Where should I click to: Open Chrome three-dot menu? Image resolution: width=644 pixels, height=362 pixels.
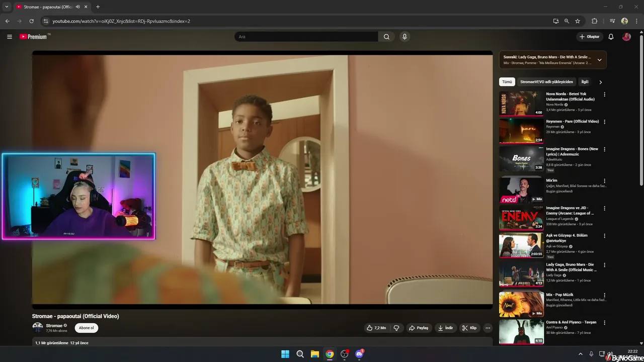(637, 21)
